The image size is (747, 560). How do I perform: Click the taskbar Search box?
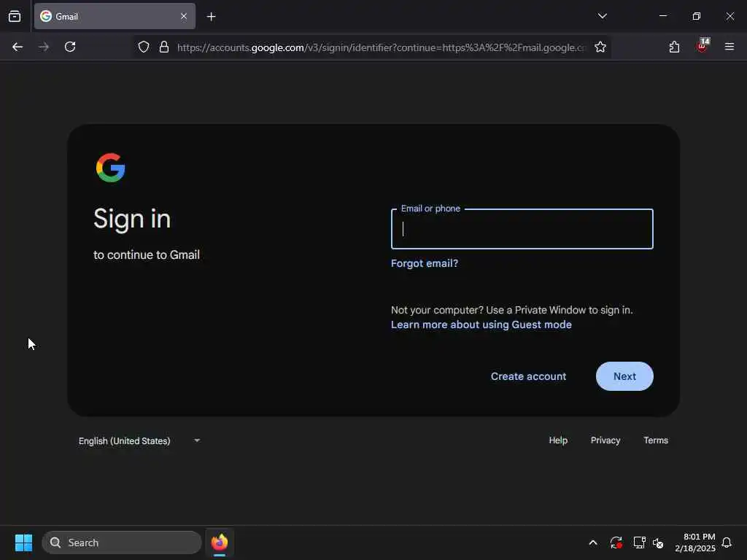pos(122,542)
